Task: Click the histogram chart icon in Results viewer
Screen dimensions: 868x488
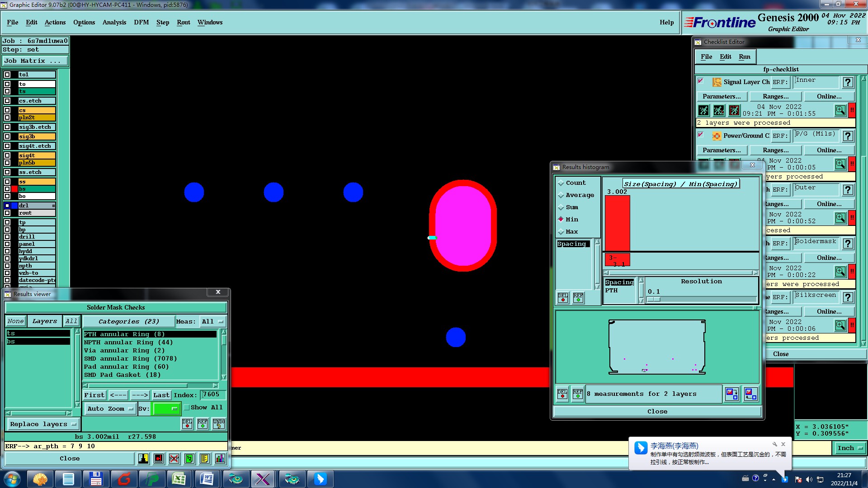Action: 220,459
